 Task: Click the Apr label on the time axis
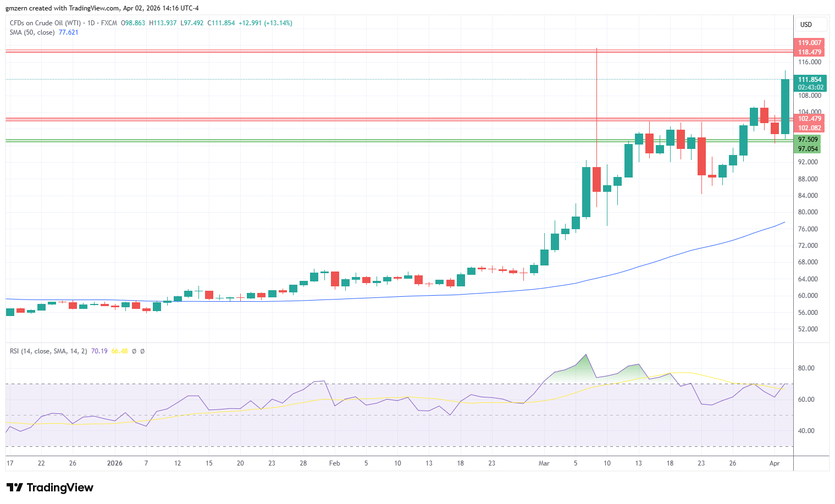(775, 463)
